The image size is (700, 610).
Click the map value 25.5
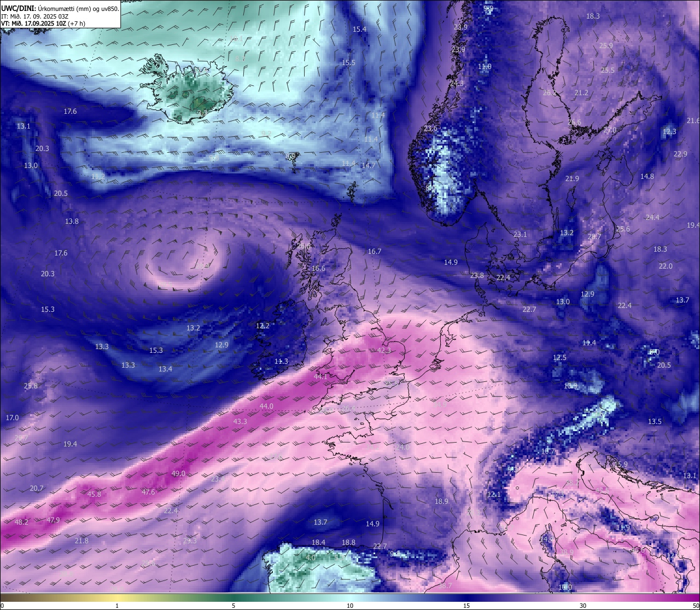pos(608,70)
